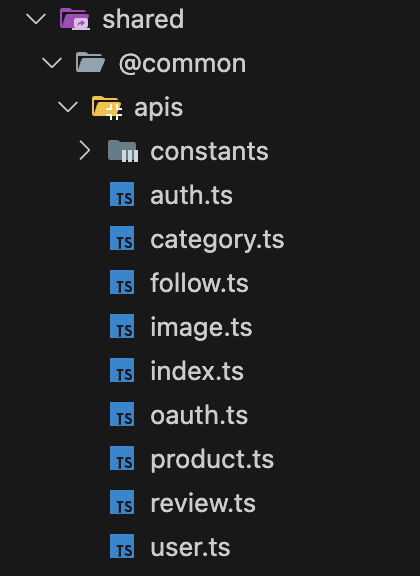
Task: Click the TS file icon for follow.ts
Action: coord(122,282)
